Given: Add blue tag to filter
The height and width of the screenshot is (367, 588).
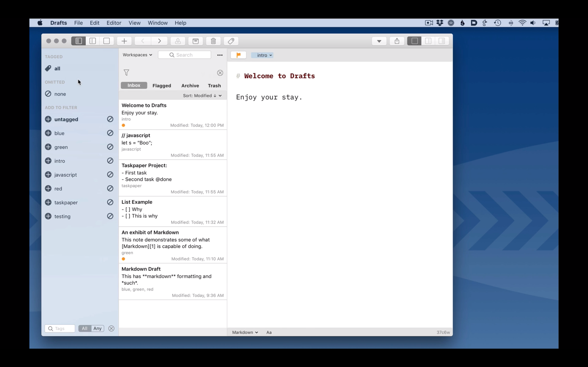Looking at the screenshot, I should 48,133.
